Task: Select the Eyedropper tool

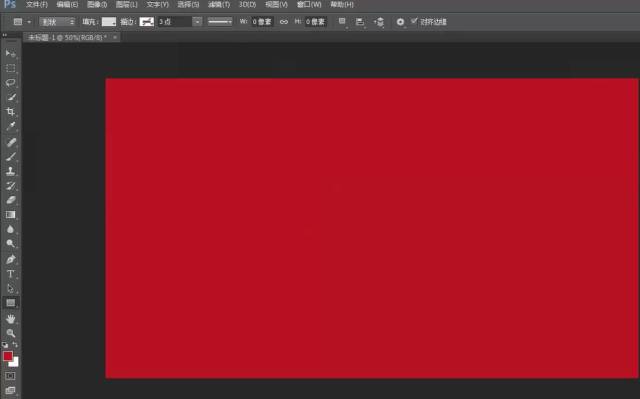Action: click(x=11, y=126)
